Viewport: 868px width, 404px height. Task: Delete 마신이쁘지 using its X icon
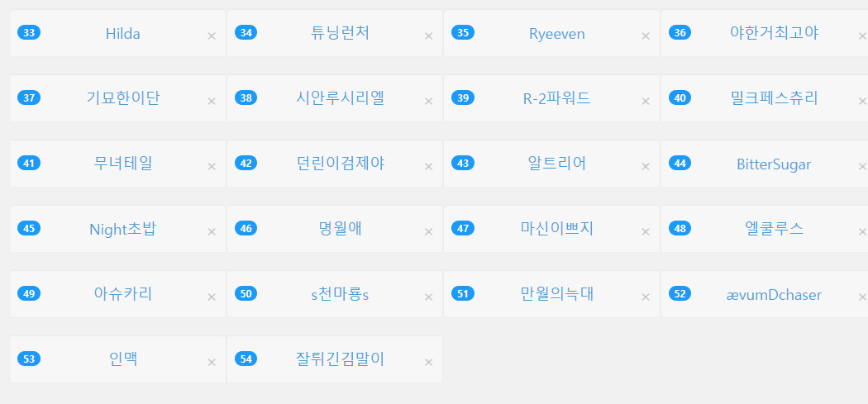646,232
